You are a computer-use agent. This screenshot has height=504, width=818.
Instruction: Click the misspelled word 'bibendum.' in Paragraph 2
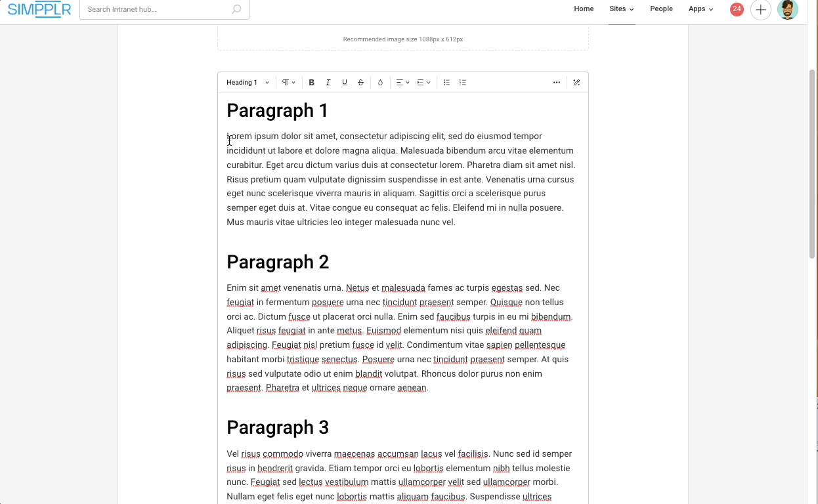click(551, 317)
